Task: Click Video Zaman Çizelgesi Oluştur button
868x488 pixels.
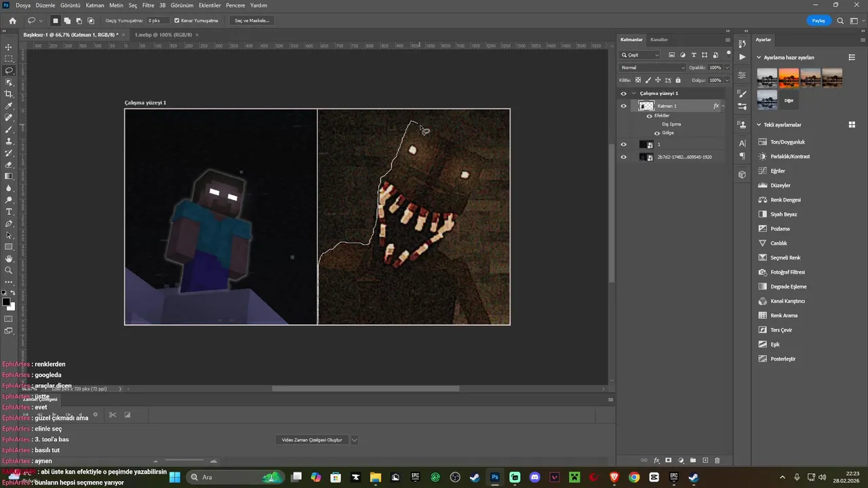Action: coord(312,440)
